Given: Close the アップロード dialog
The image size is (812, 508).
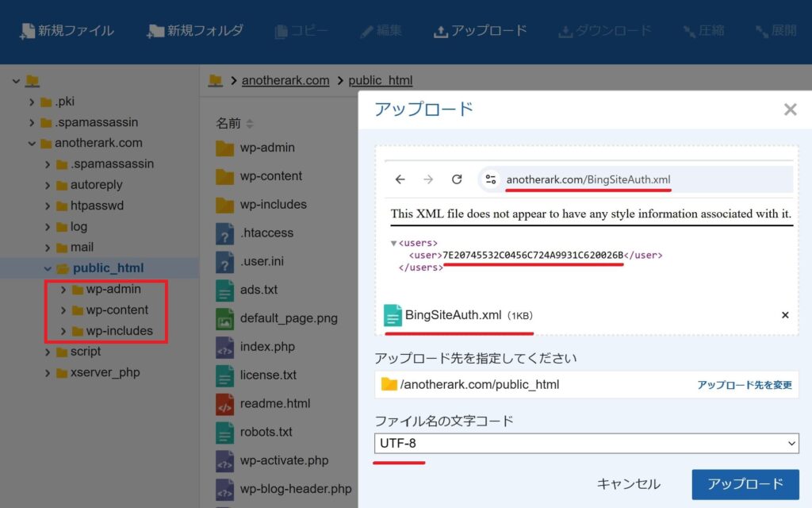Looking at the screenshot, I should click(790, 110).
